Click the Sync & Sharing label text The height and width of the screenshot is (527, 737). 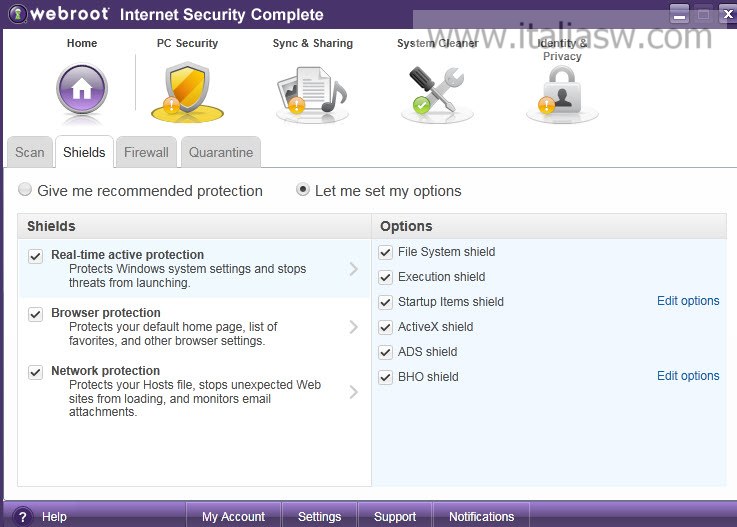pyautogui.click(x=313, y=43)
